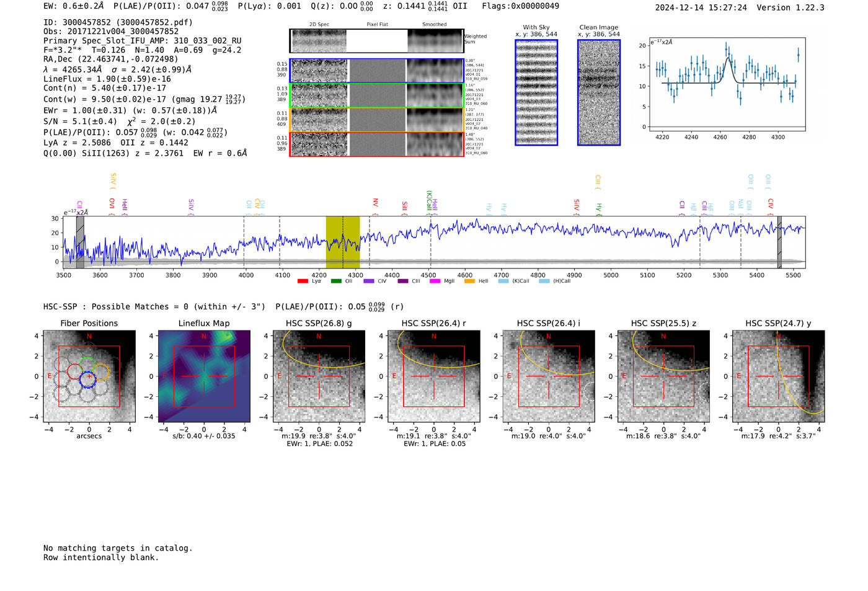Select the RA,Dec (22.463741,-0.072498) coordinates

(110, 60)
